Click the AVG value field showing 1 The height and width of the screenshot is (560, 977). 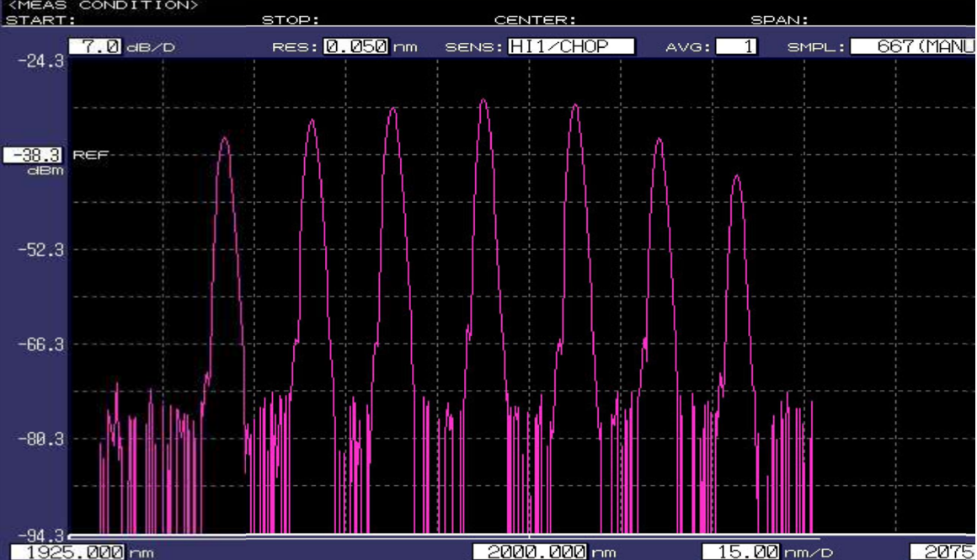[735, 47]
